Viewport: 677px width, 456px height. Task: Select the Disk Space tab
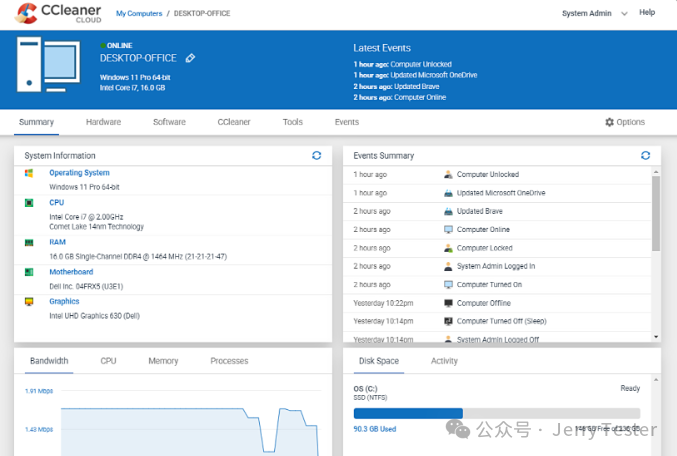tap(379, 361)
